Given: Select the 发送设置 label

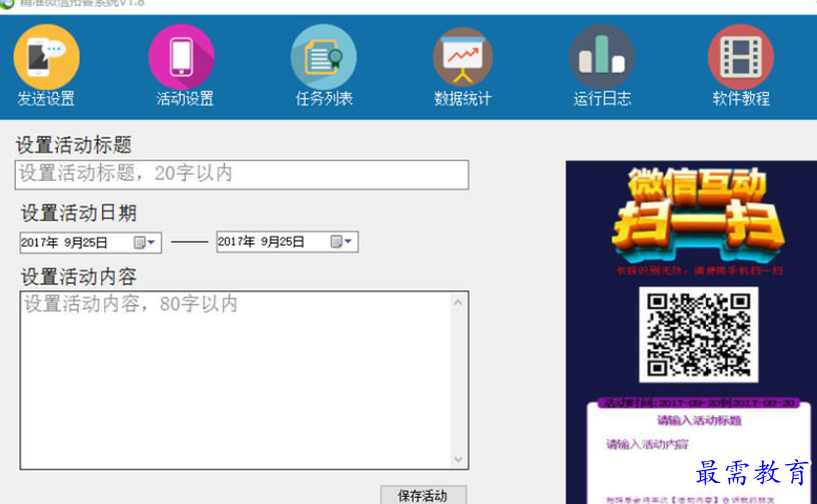Looking at the screenshot, I should pos(46,99).
